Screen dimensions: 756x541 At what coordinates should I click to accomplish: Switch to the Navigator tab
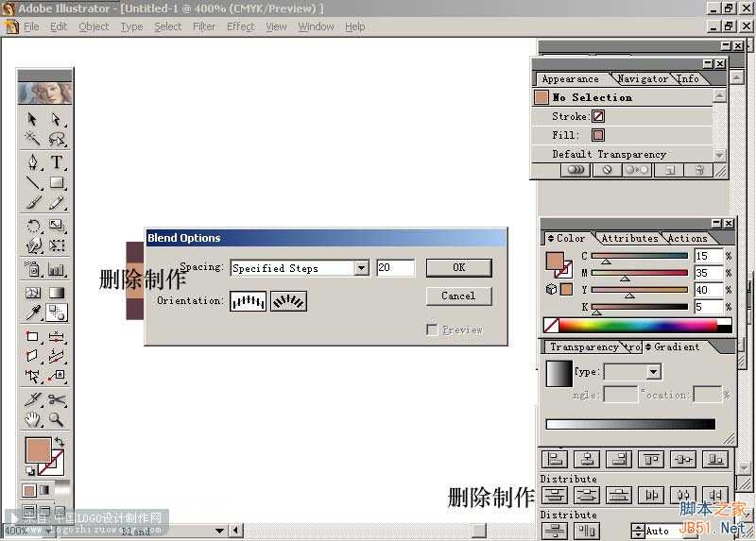coord(643,78)
